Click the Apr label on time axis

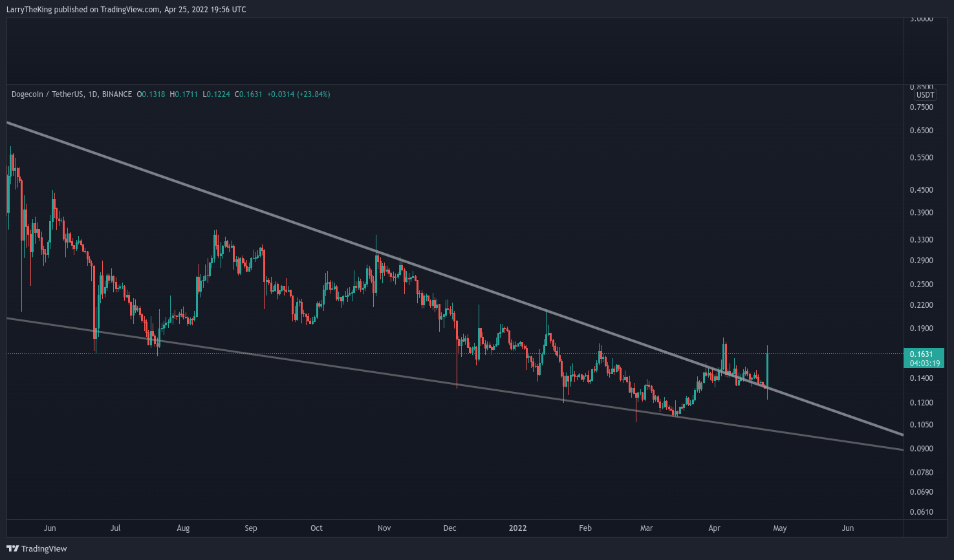coord(714,528)
